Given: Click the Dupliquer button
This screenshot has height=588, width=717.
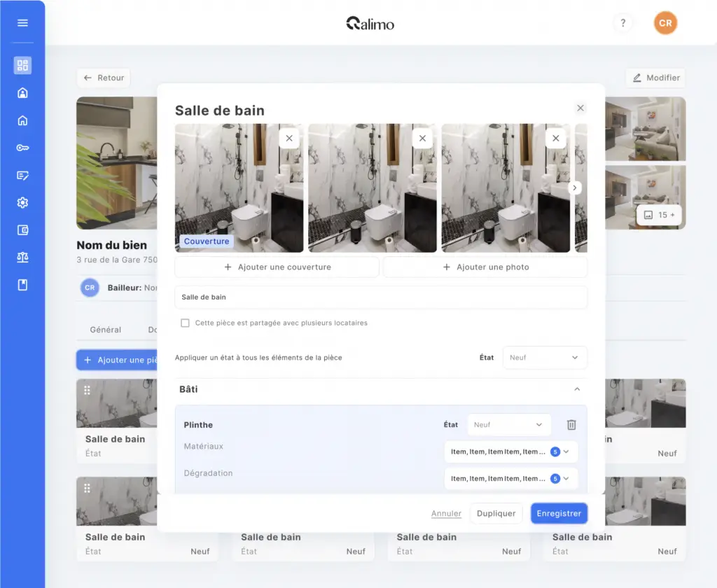Looking at the screenshot, I should (x=496, y=514).
